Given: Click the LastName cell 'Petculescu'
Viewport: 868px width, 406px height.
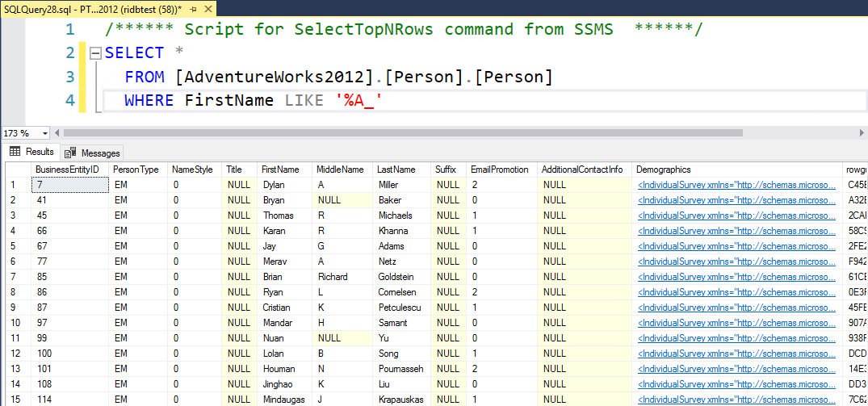Looking at the screenshot, I should pos(402,308).
